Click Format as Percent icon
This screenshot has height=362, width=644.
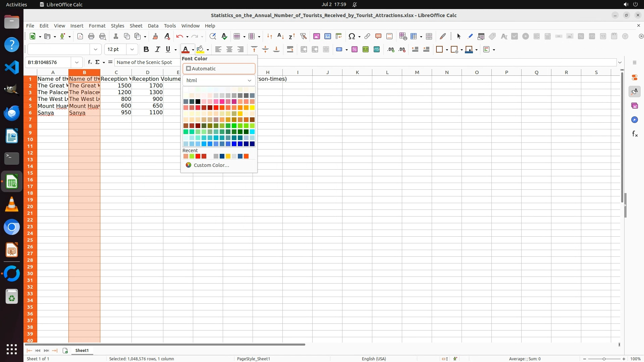[x=354, y=50]
